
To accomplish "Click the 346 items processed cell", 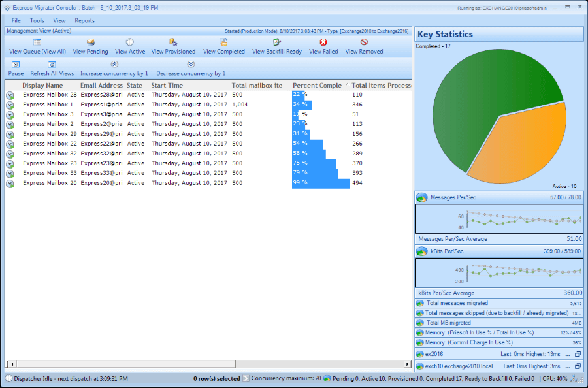I will tap(357, 105).
